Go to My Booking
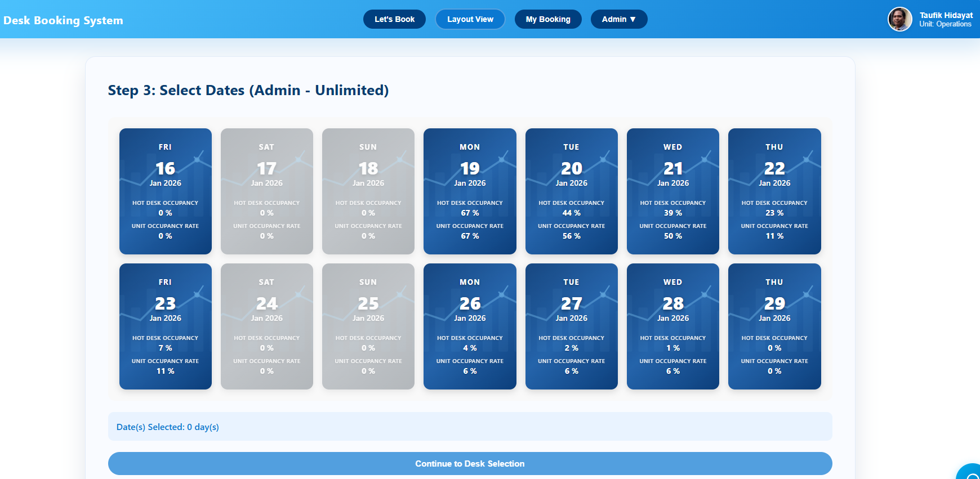This screenshot has height=479, width=980. 547,19
